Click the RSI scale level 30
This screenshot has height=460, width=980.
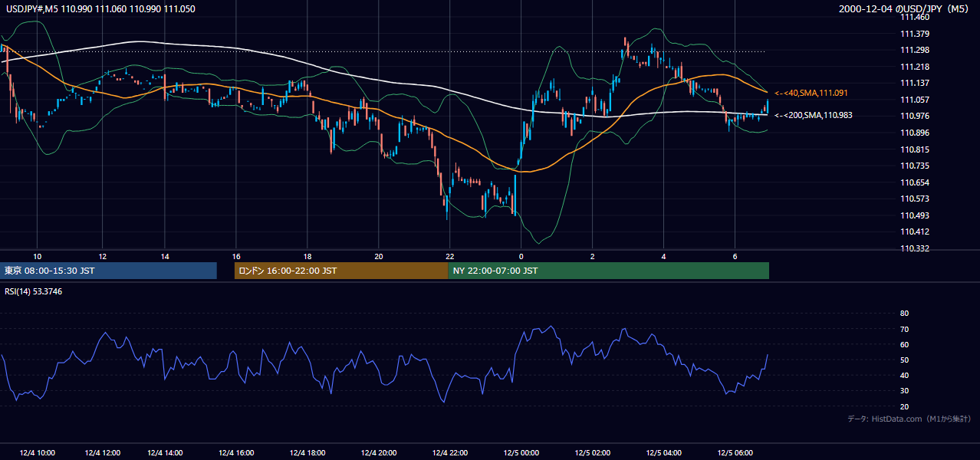click(904, 391)
